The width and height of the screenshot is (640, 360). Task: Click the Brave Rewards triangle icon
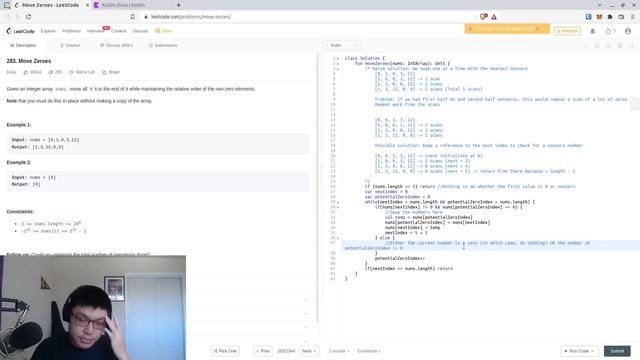[x=494, y=17]
